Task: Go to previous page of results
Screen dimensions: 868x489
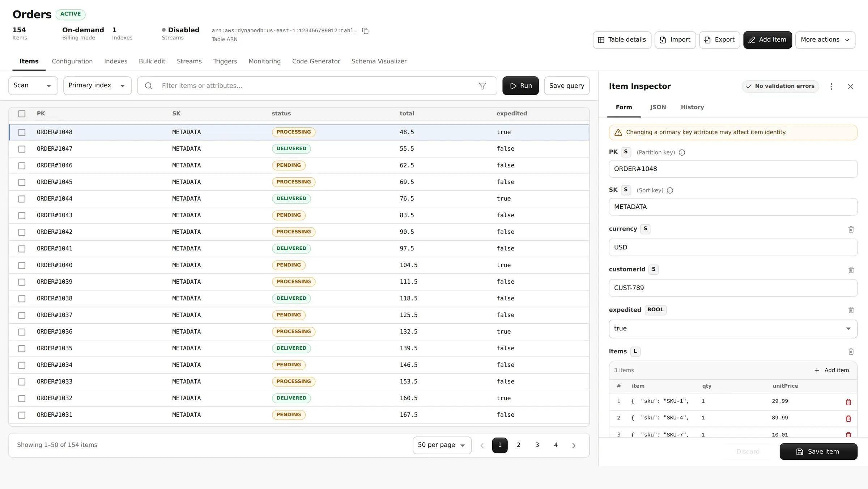Action: click(x=482, y=445)
